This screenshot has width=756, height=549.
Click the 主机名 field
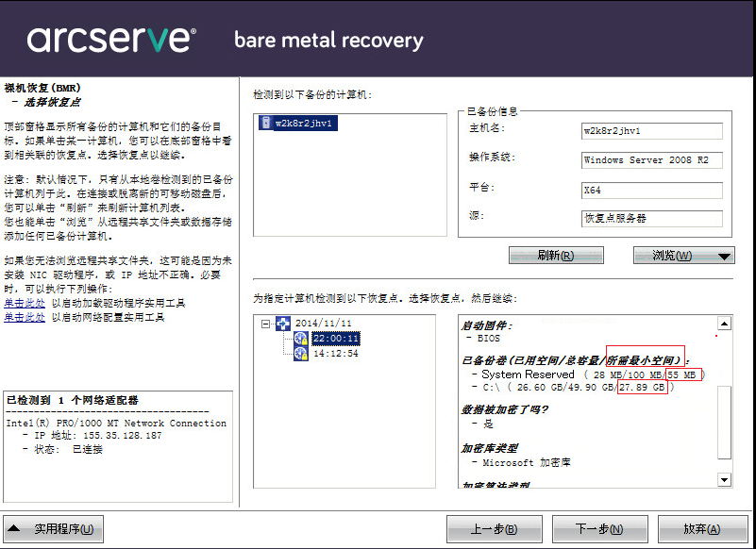point(652,131)
